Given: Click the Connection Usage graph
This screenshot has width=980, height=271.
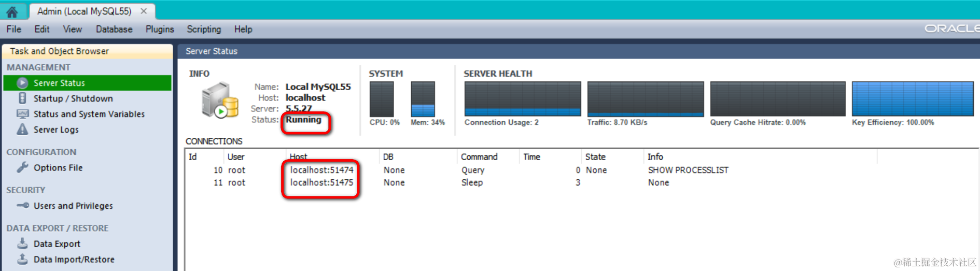Looking at the screenshot, I should pos(523,98).
